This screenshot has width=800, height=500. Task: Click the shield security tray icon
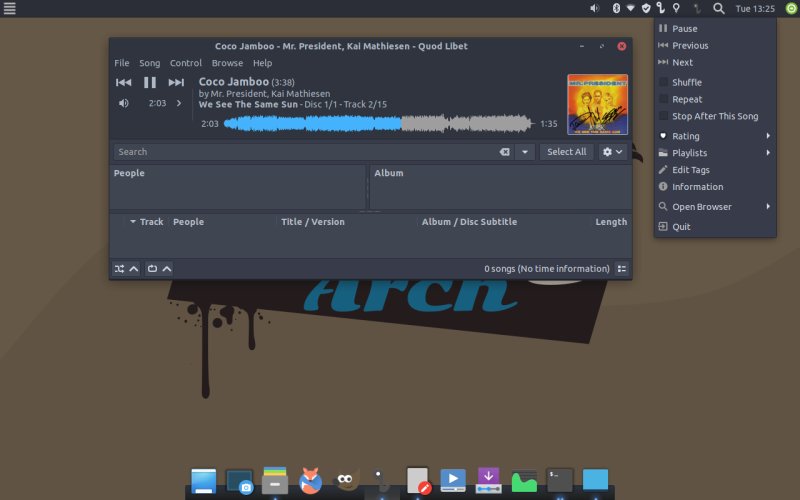click(646, 8)
